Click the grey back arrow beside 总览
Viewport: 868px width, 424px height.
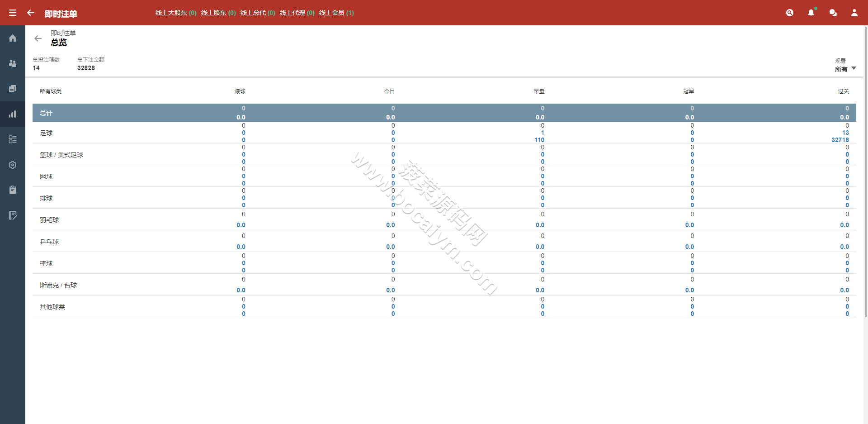pos(38,38)
